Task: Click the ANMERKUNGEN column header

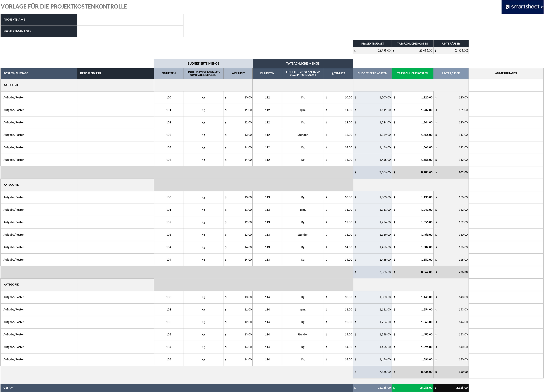Action: click(506, 73)
